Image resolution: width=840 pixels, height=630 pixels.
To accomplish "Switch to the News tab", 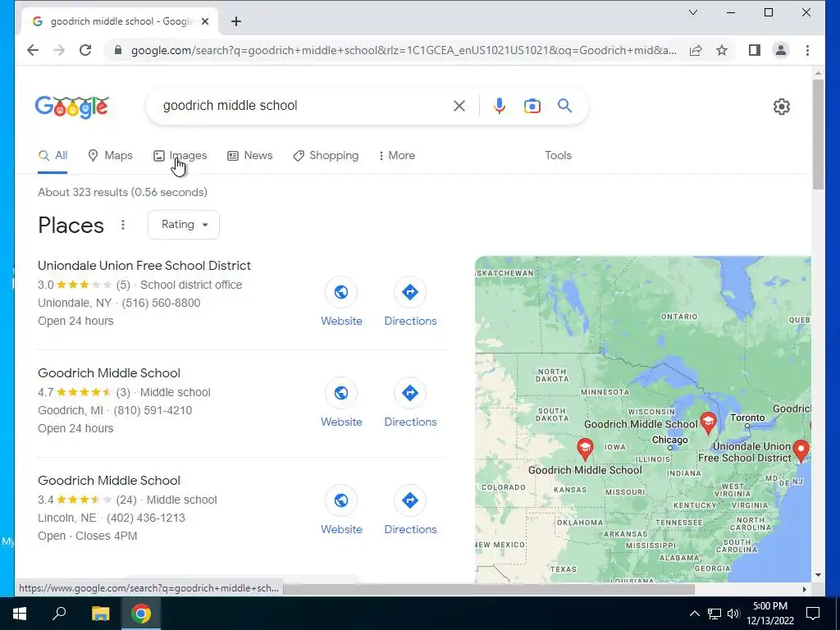I will [x=250, y=155].
